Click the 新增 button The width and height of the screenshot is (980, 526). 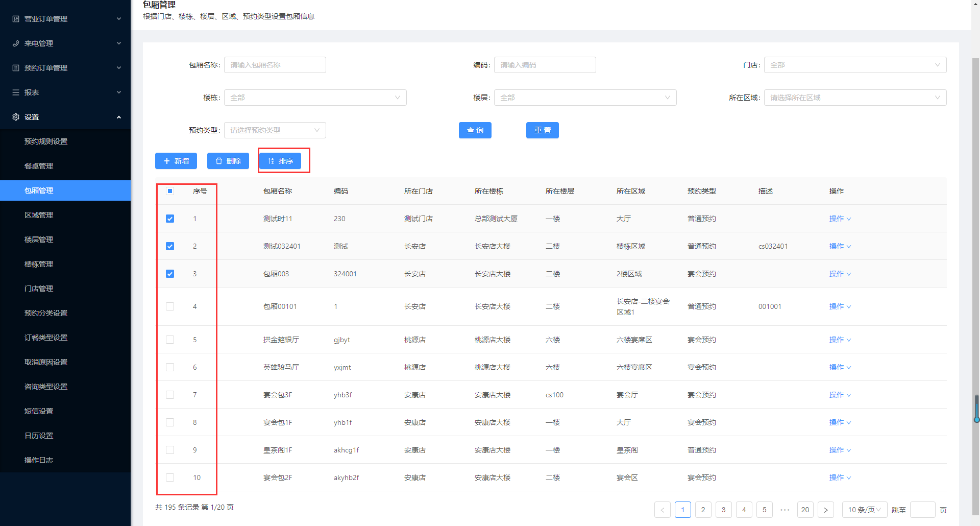click(176, 161)
